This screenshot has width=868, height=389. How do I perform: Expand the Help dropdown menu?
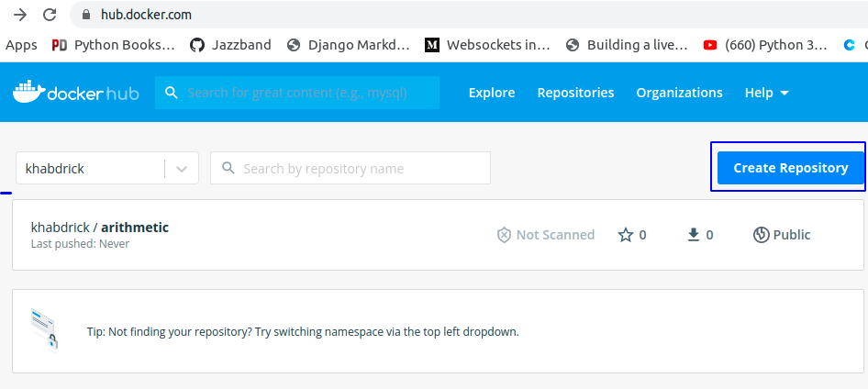click(767, 93)
